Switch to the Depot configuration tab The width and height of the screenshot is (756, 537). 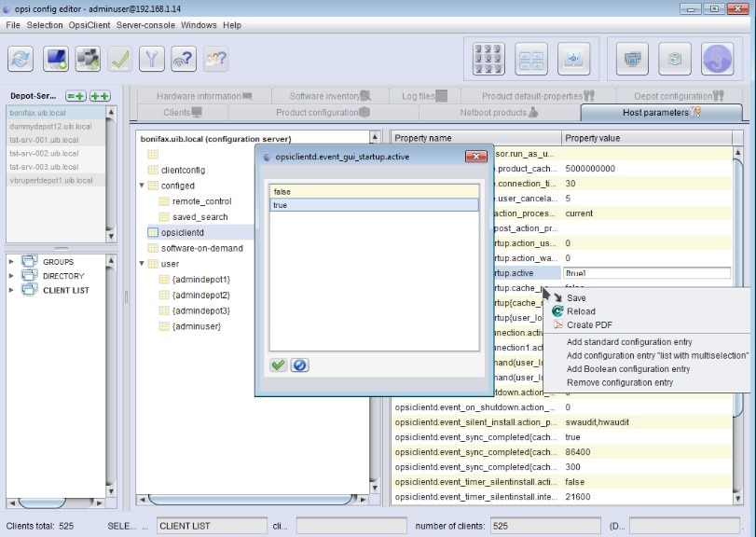(679, 96)
